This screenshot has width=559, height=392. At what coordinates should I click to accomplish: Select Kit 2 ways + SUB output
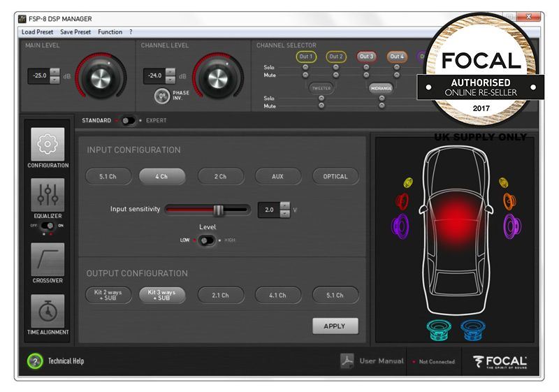coord(108,295)
